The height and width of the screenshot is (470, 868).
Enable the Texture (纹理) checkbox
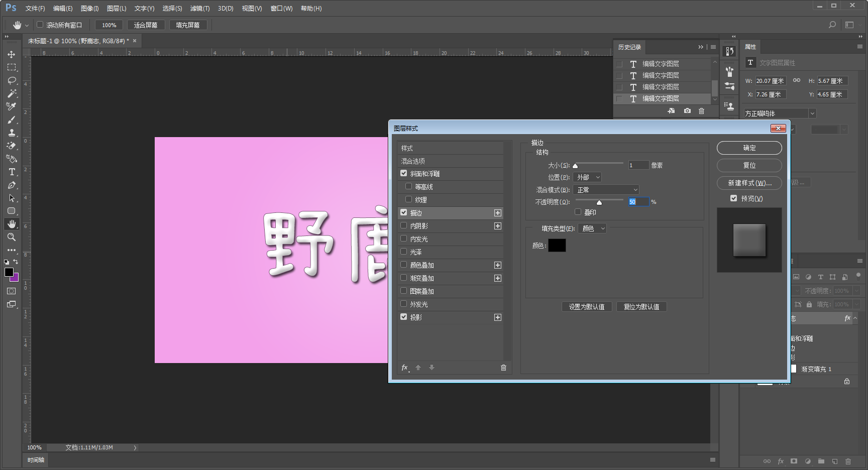[x=409, y=199]
